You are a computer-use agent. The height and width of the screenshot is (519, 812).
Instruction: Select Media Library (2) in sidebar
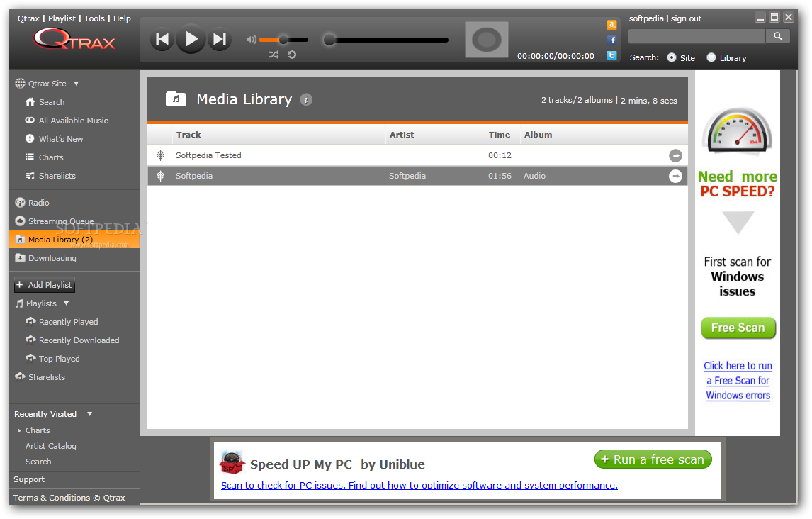pyautogui.click(x=74, y=240)
